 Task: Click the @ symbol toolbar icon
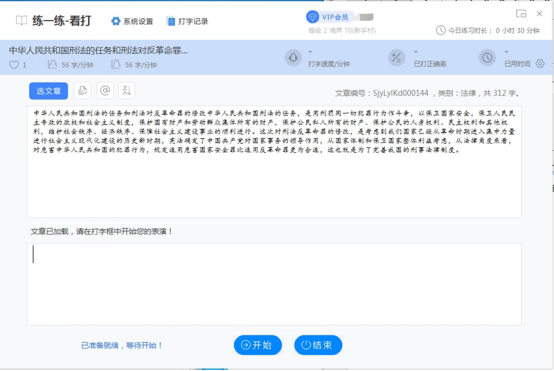[105, 91]
